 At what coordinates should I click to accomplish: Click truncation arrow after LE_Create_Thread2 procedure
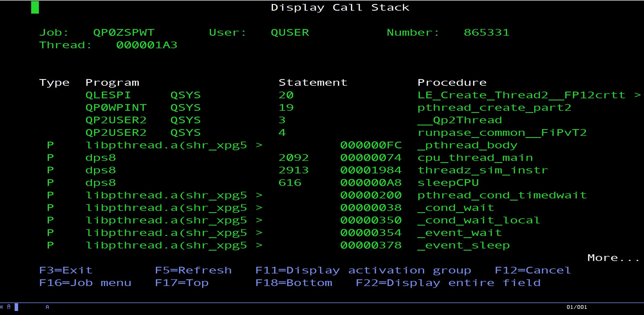pos(637,95)
